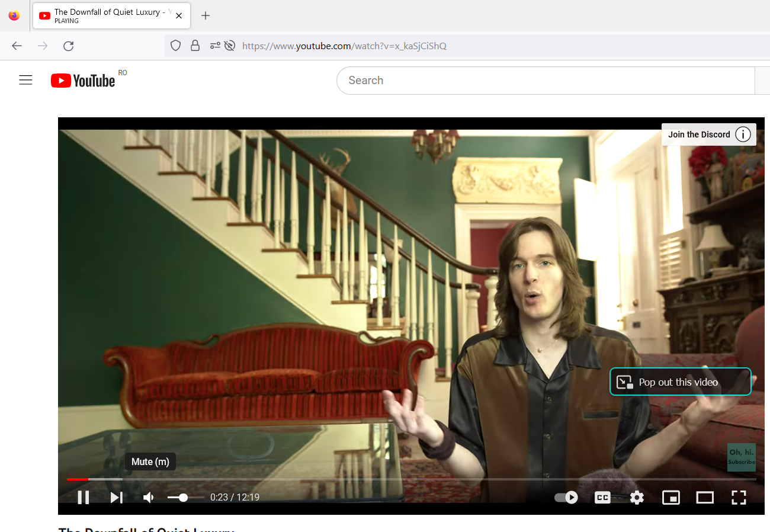Click the Pop out this video button
Viewport: 770px width, 532px height.
[x=680, y=382]
